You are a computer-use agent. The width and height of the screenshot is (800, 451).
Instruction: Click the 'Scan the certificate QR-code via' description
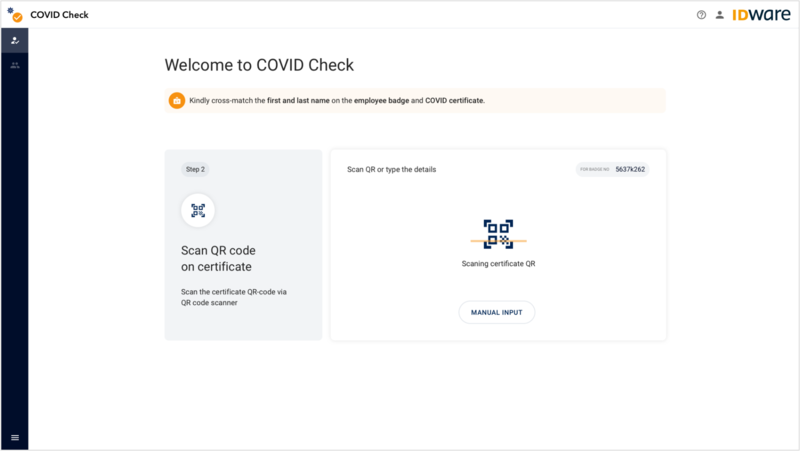coord(234,297)
